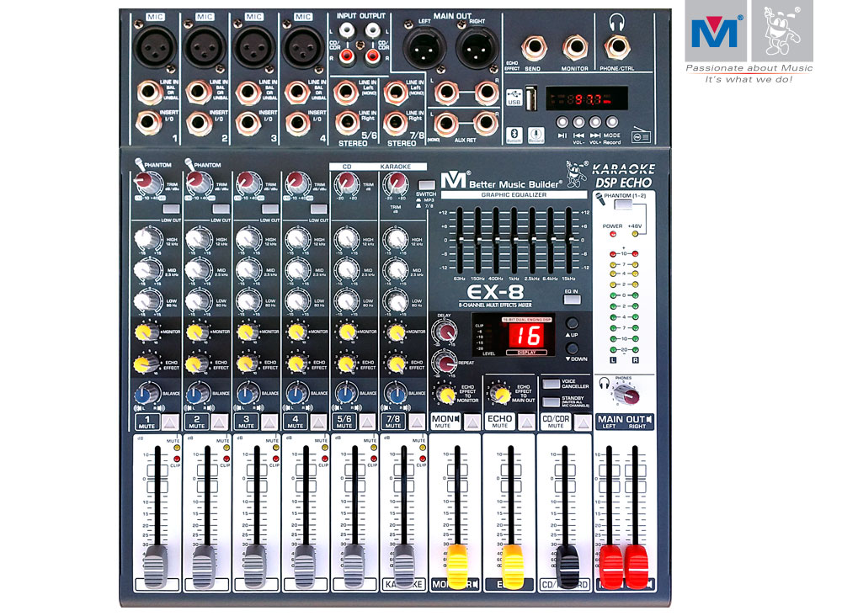This screenshot has height=616, width=842.
Task: Tap the Bluetooth button
Action: tap(514, 135)
